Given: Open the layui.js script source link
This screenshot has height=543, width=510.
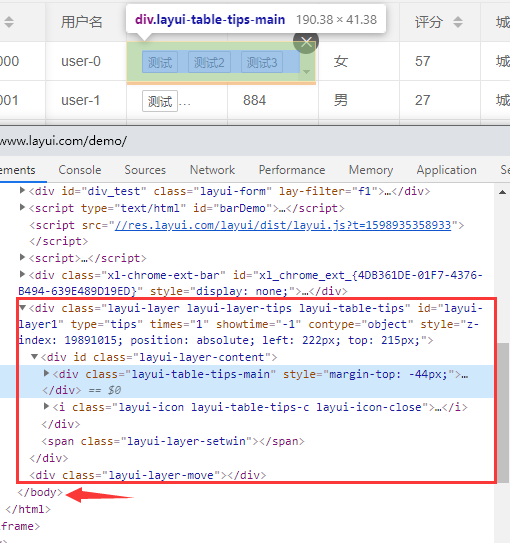Looking at the screenshot, I should pyautogui.click(x=283, y=225).
